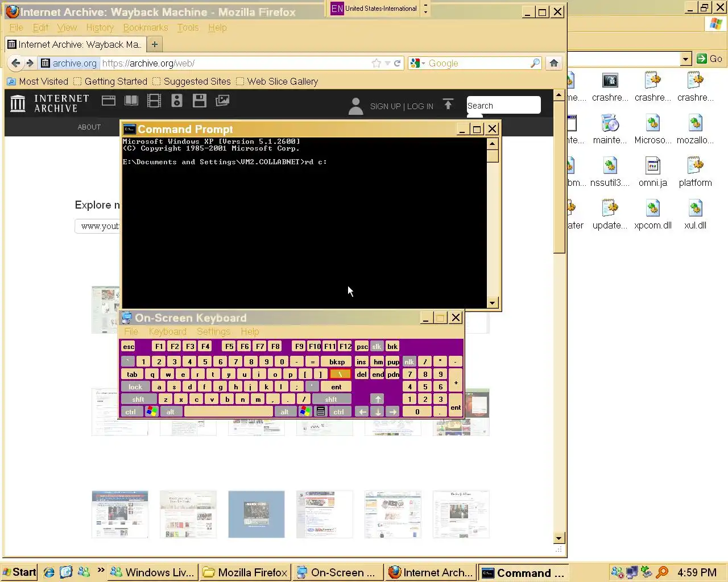Click the bksp key on on-screen keyboard
Screen dimensions: 728x582
337,361
